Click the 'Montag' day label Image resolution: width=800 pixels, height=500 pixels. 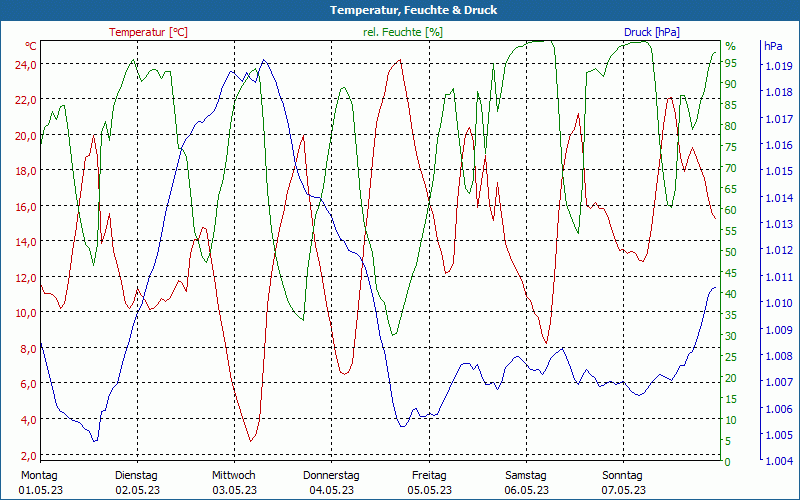(x=39, y=475)
